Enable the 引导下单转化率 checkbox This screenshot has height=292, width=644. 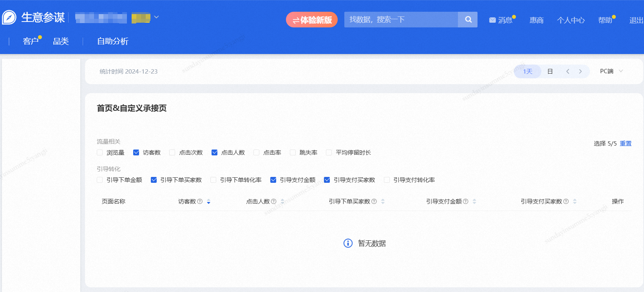tap(213, 180)
